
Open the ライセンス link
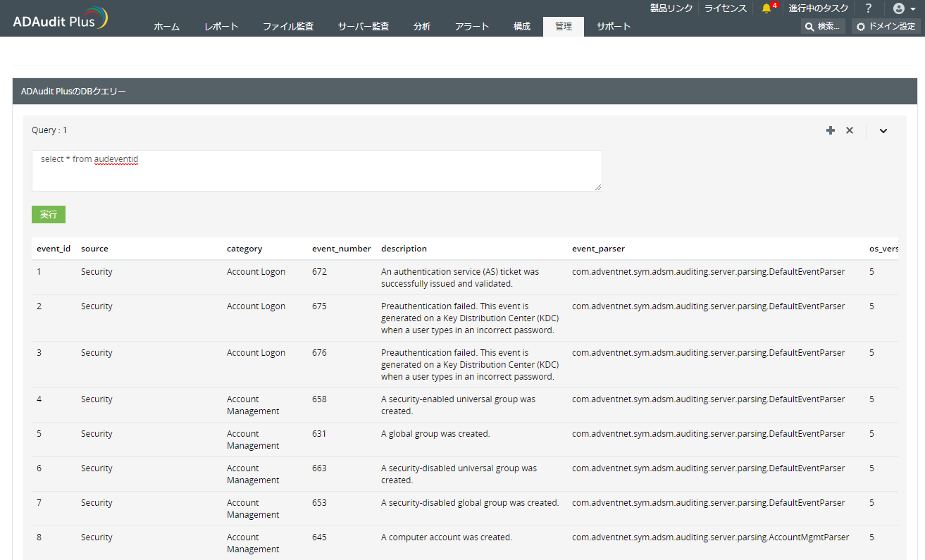tap(726, 8)
